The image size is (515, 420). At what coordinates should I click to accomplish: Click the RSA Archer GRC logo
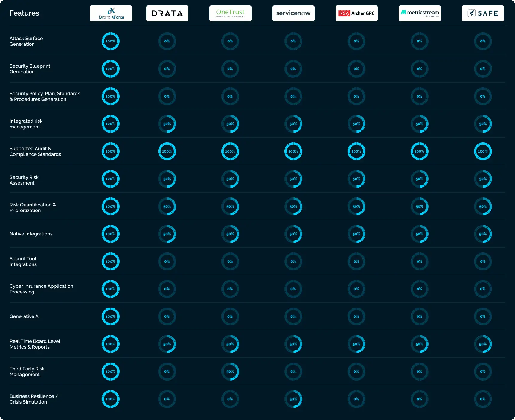[x=356, y=13]
